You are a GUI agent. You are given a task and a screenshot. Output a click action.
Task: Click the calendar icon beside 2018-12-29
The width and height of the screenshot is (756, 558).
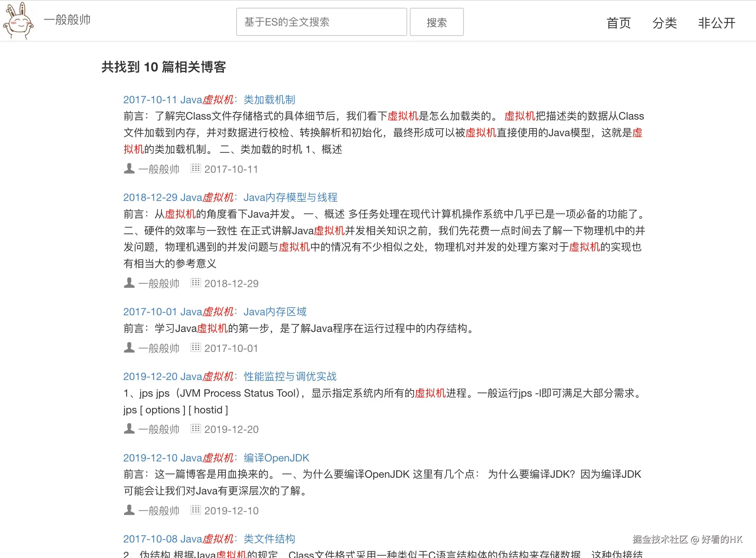(x=196, y=283)
